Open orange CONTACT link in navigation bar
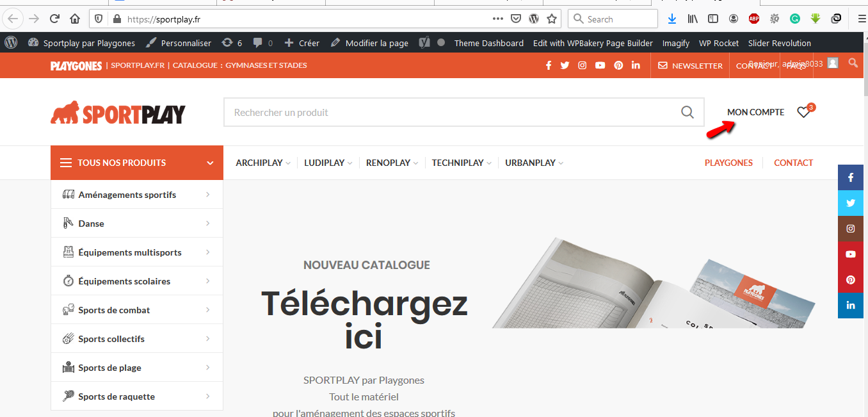This screenshot has height=417, width=868. point(793,163)
